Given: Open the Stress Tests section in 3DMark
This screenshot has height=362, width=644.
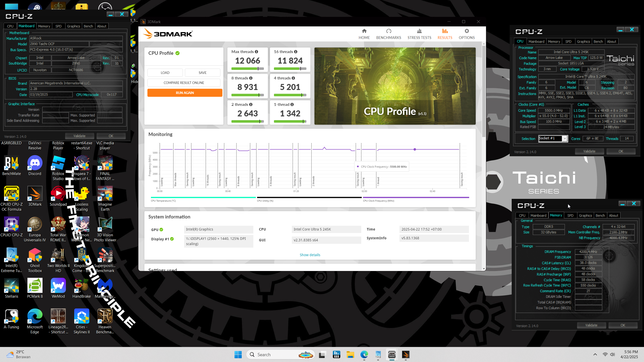Looking at the screenshot, I should [x=419, y=34].
